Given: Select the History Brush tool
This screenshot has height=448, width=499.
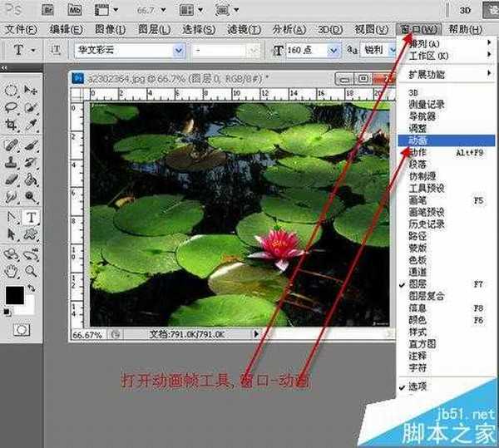Looking at the screenshot, I should (31, 162).
